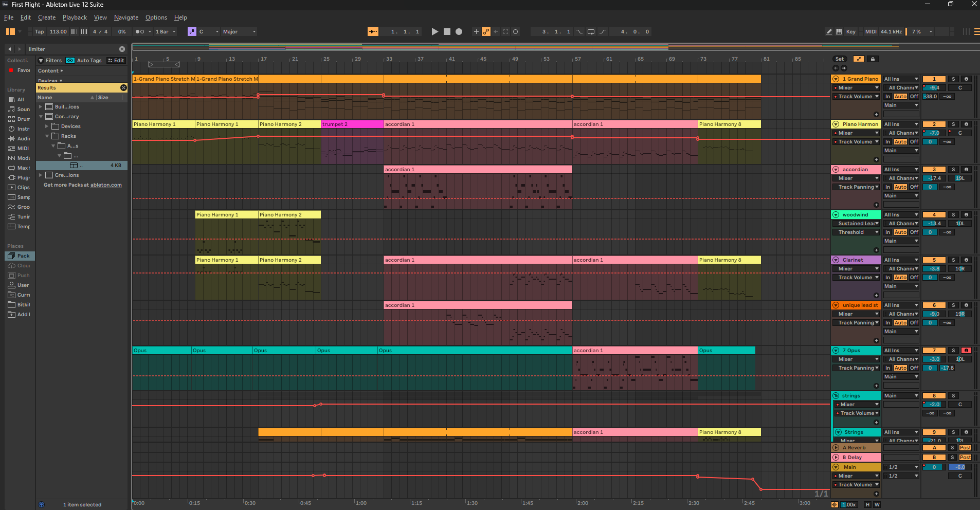
Task: Jump to the next locator arrow
Action: click(844, 68)
